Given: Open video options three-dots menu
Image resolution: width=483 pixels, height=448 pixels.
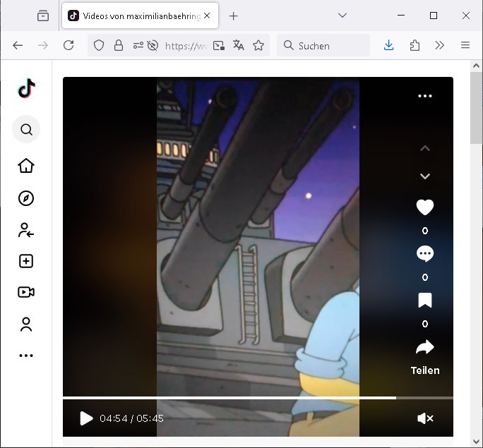Looking at the screenshot, I should [425, 96].
